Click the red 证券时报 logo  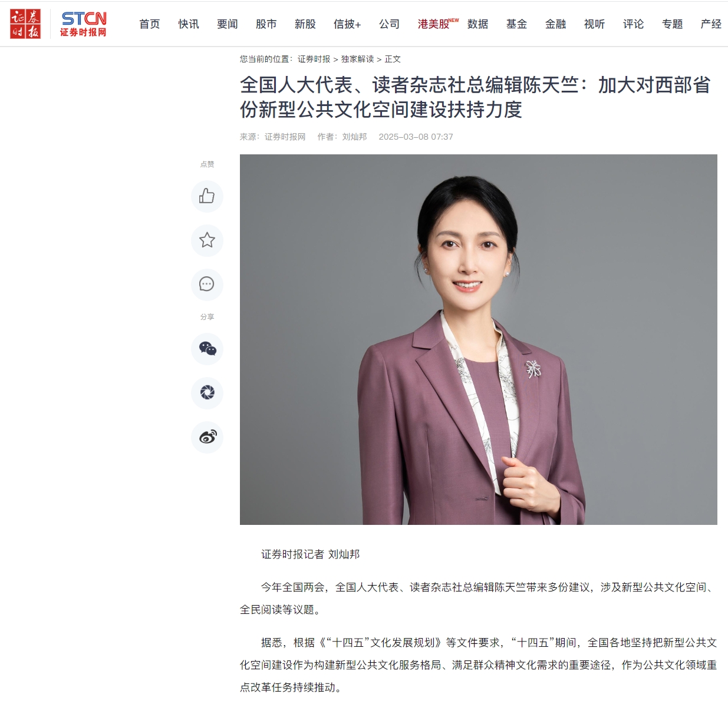click(x=25, y=24)
